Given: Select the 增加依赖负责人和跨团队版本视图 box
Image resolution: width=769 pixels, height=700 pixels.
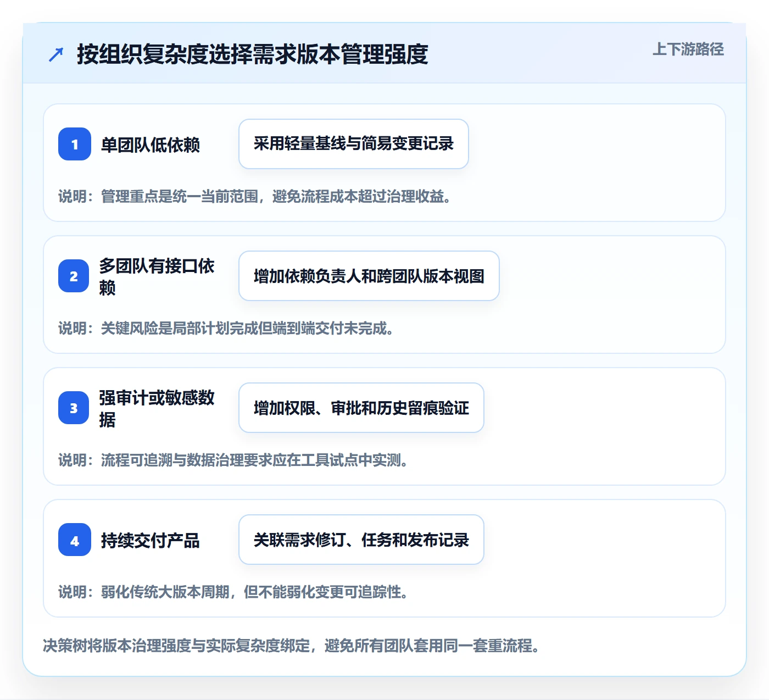Looking at the screenshot, I should coord(369,276).
